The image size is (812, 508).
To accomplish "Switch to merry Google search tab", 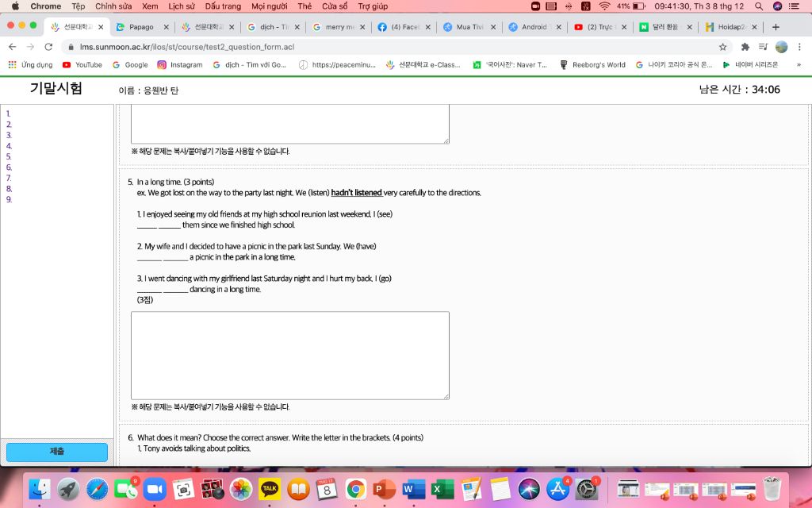I will point(339,27).
